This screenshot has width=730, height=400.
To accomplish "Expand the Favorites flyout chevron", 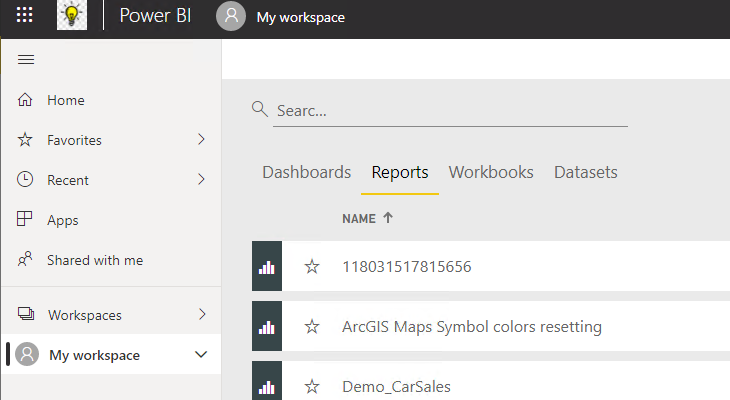I will click(x=201, y=139).
